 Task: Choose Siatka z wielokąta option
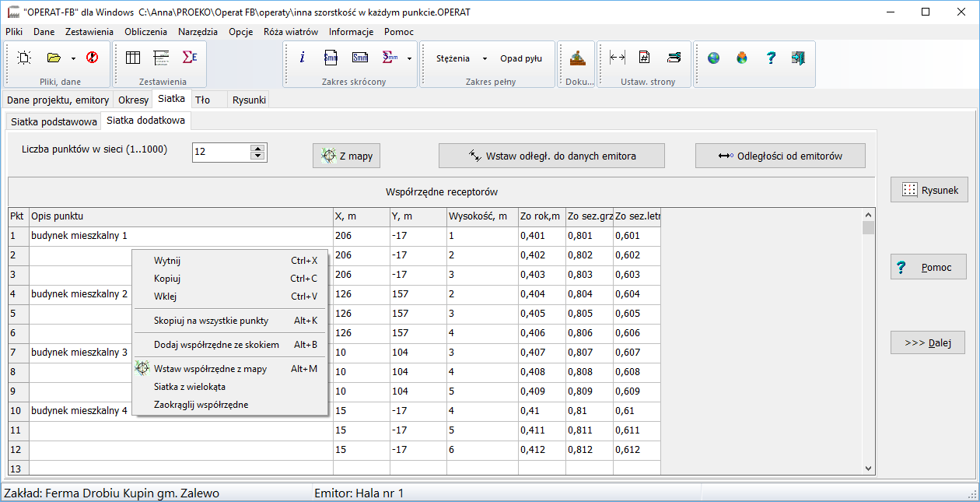[x=229, y=387]
